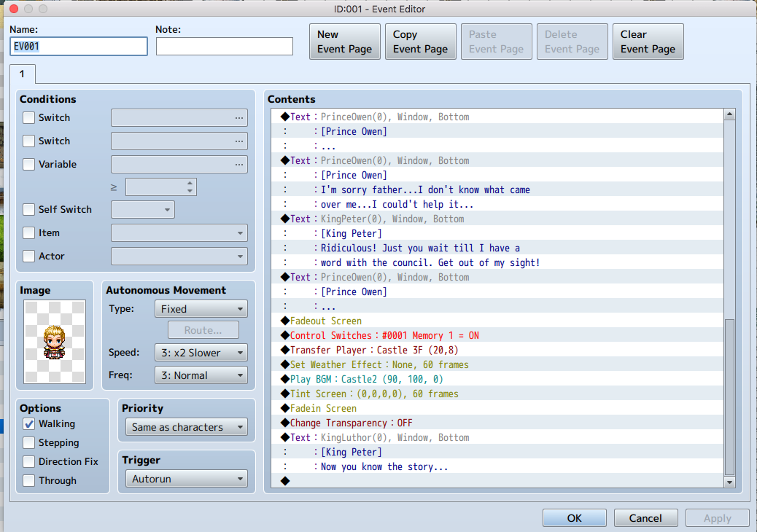Click the event Name field EV001
The height and width of the screenshot is (532, 757).
pos(79,47)
